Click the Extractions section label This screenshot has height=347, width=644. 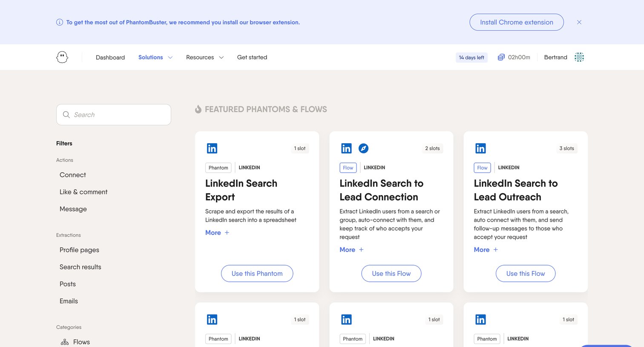(69, 235)
